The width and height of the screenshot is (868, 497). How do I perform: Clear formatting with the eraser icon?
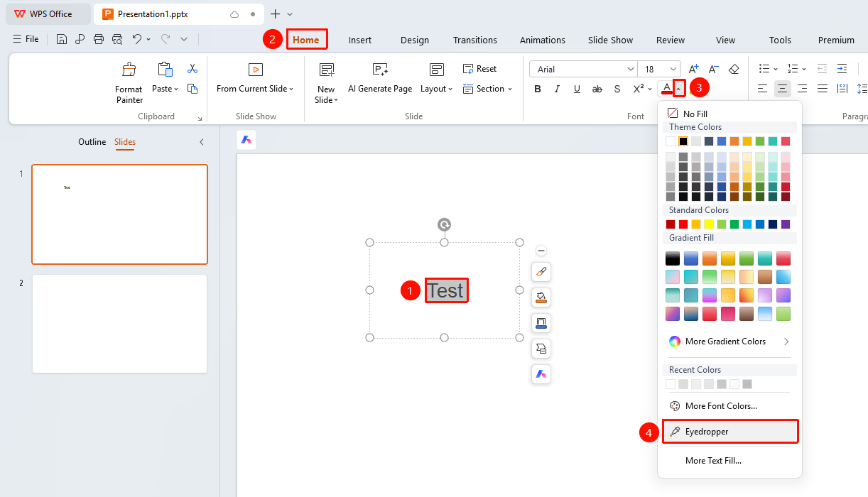pyautogui.click(x=734, y=69)
